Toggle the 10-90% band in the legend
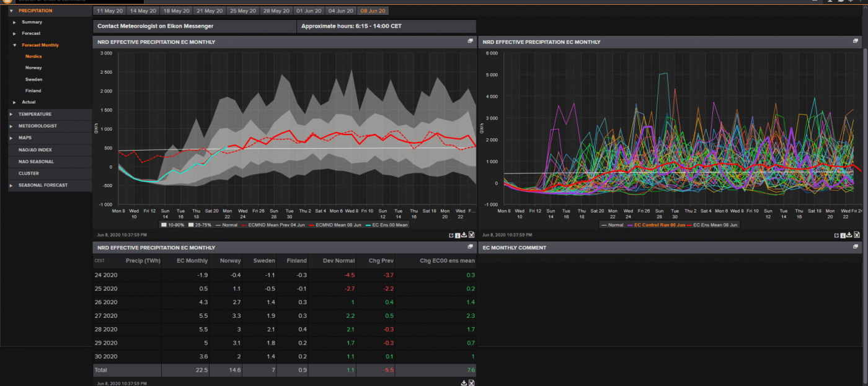The height and width of the screenshot is (386, 868). (174, 225)
